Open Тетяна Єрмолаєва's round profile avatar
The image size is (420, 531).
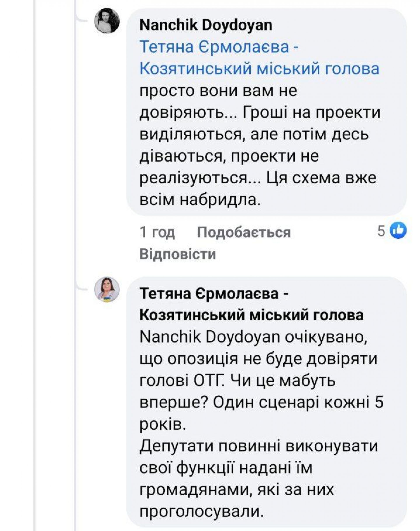pyautogui.click(x=107, y=290)
